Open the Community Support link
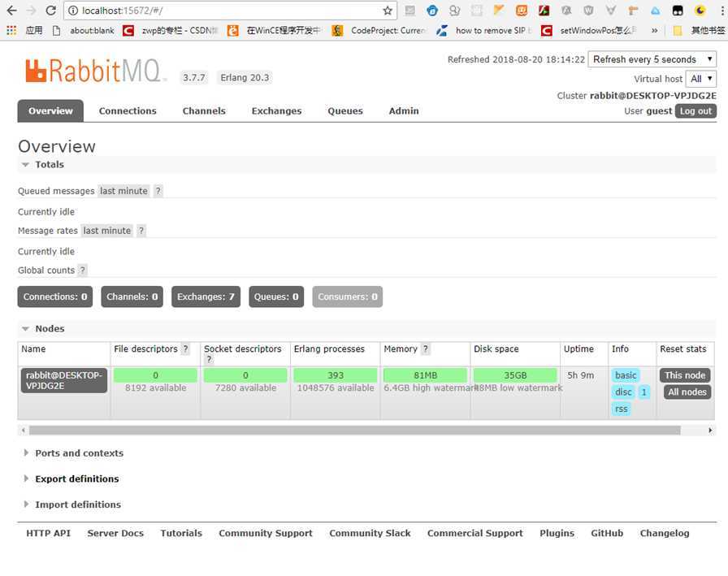This screenshot has height=576, width=728. point(266,533)
